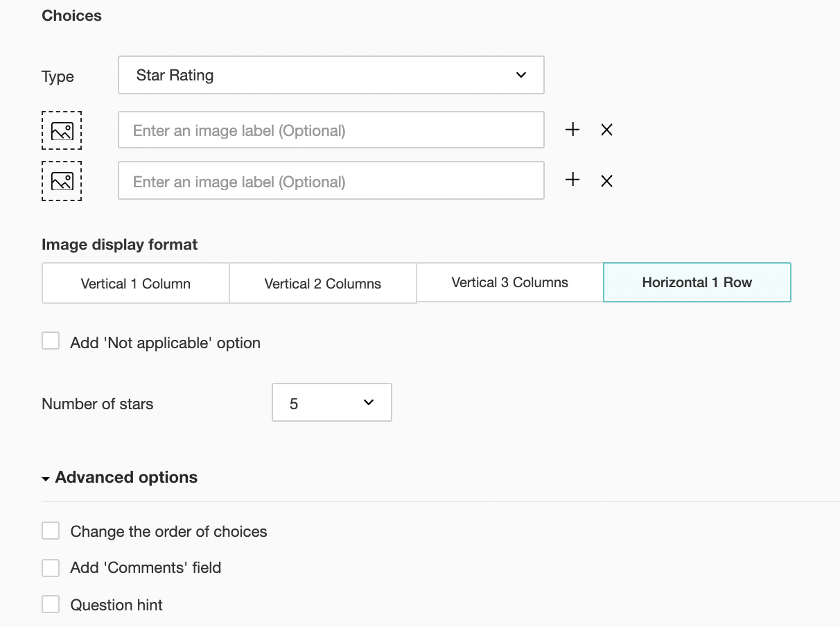
Task: Check 'Change the order of choices'
Action: 51,531
